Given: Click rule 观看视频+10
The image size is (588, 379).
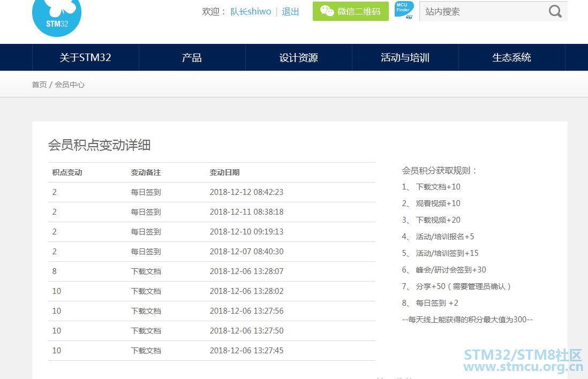Looking at the screenshot, I should 438,203.
